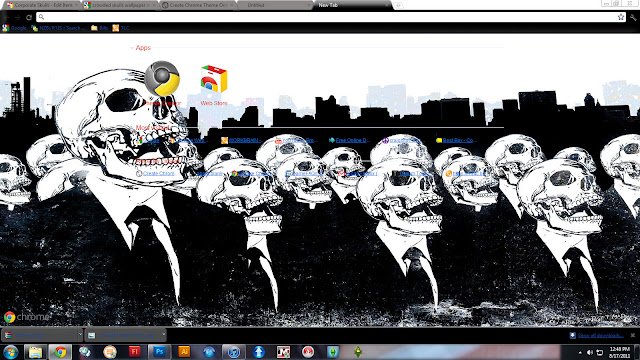Open the TLC bookmark
The image size is (640, 360).
pos(121,28)
